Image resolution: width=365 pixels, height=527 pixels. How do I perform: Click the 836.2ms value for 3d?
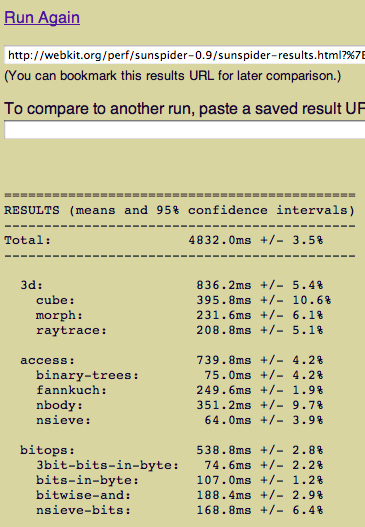click(224, 285)
